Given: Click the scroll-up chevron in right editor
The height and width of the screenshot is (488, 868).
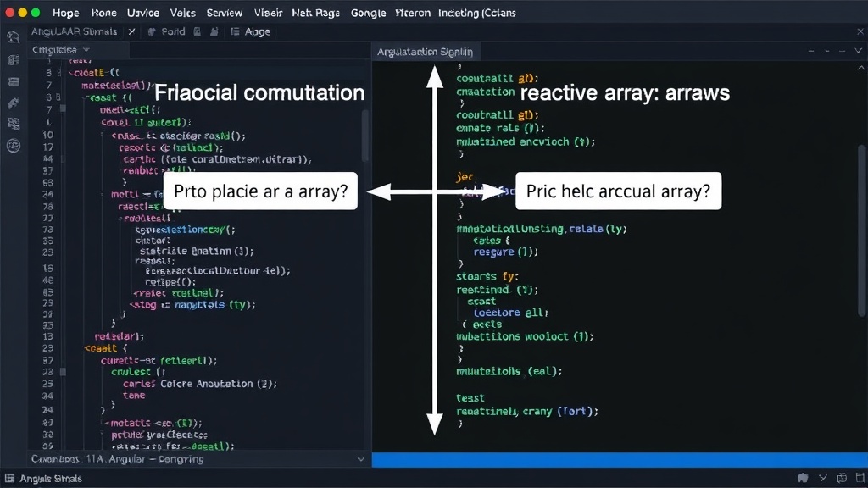Looking at the screenshot, I should [x=861, y=68].
